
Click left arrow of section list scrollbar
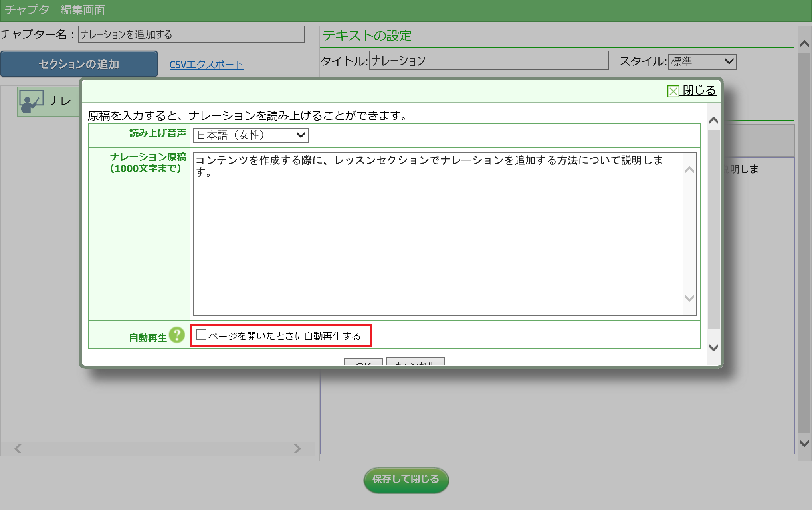[x=18, y=449]
